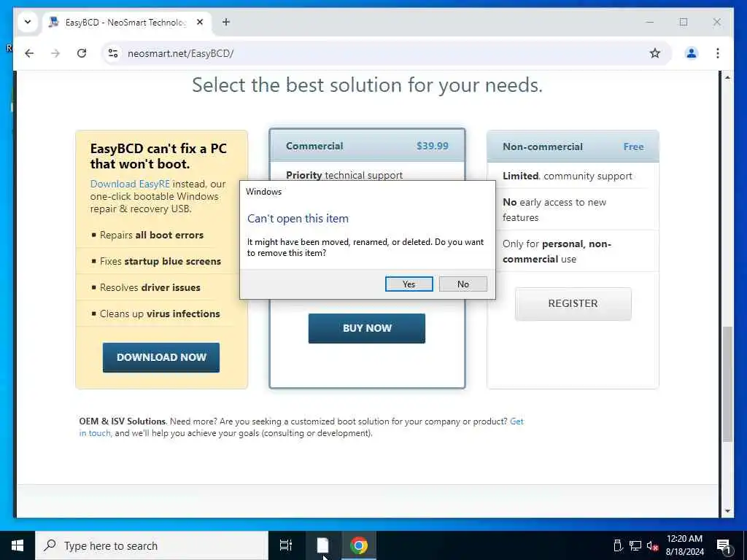Open the Windows Start menu
Image resolution: width=747 pixels, height=560 pixels.
[18, 545]
